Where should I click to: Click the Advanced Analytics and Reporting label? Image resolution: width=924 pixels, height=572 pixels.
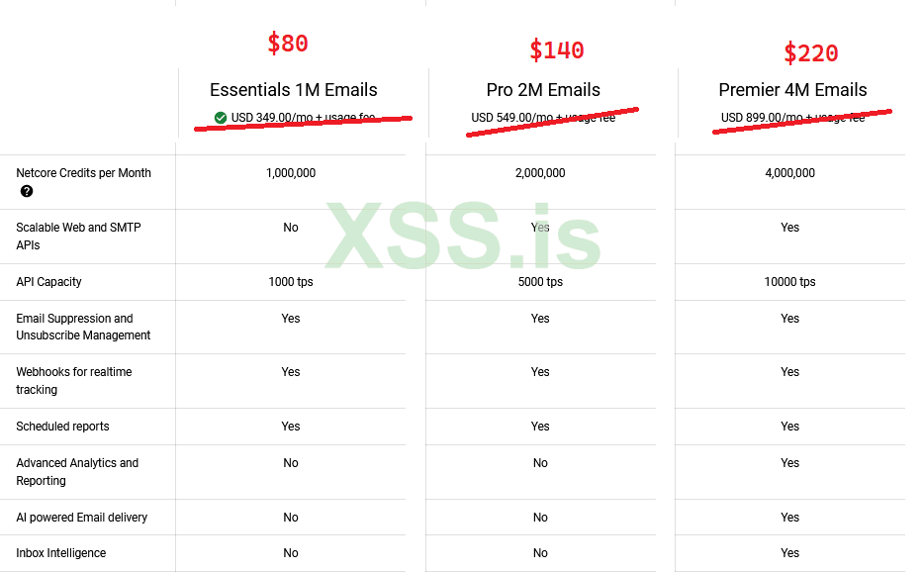coord(77,471)
